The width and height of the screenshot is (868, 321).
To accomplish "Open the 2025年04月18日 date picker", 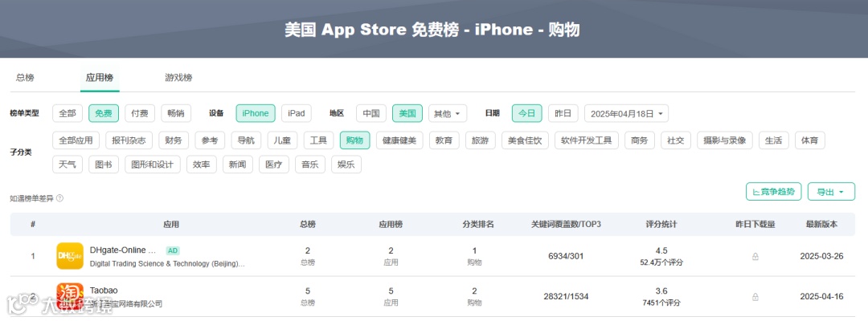I will click(626, 113).
